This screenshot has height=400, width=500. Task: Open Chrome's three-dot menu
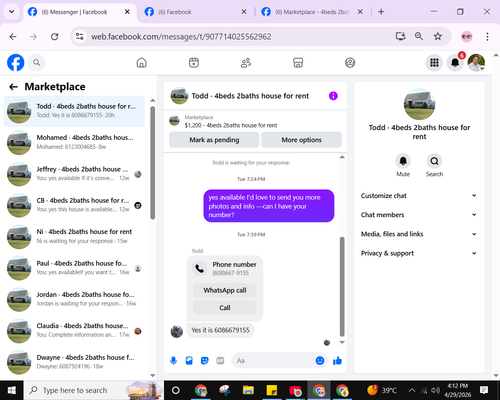(487, 36)
